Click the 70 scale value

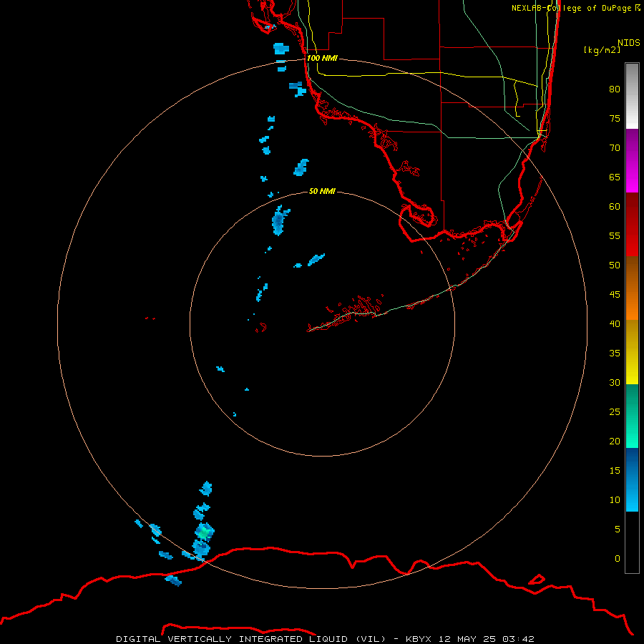click(615, 148)
